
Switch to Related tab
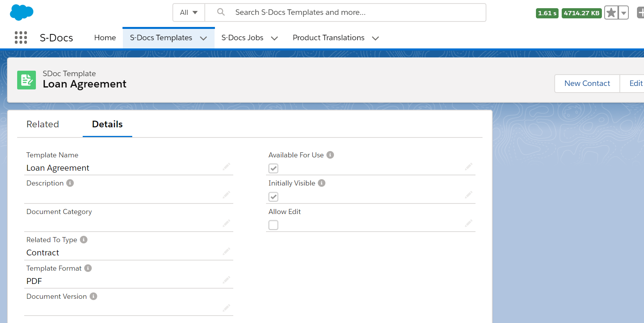43,124
